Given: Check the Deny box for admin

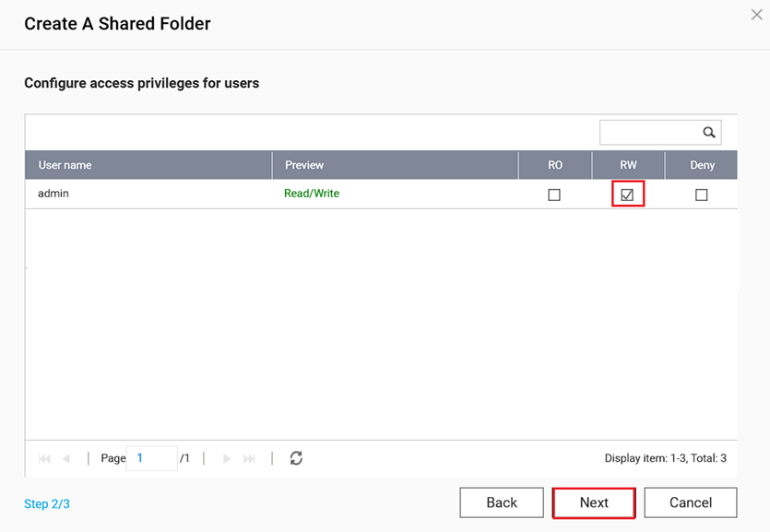Looking at the screenshot, I should 702,195.
